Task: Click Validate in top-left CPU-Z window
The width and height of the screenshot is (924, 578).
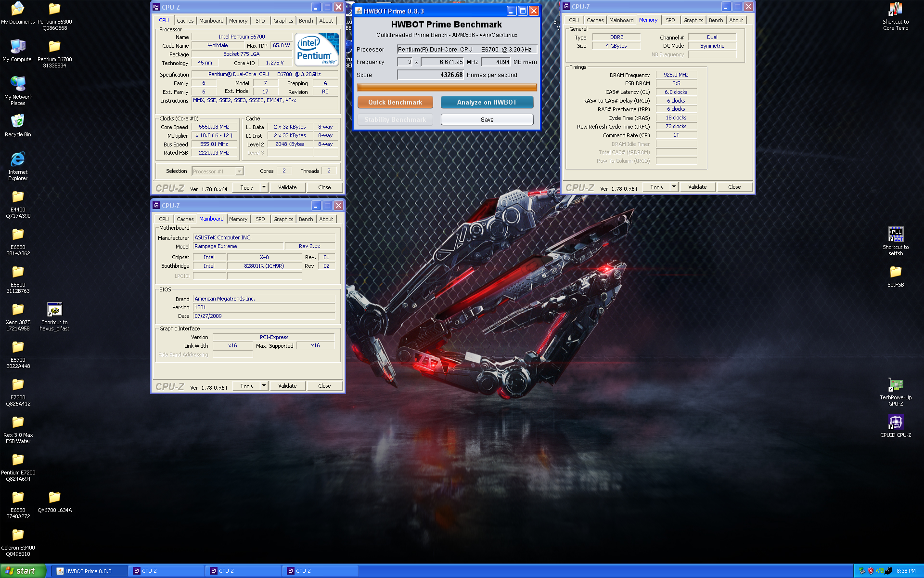Action: 287,187
